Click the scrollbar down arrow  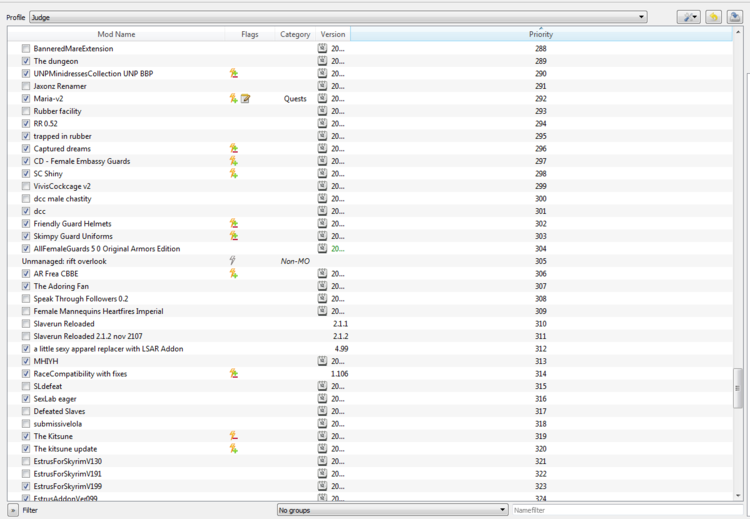(x=738, y=496)
